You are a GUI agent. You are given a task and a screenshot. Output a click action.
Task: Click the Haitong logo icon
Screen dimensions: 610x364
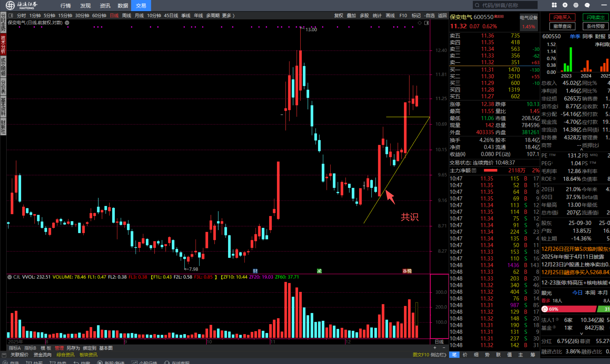[10, 5]
